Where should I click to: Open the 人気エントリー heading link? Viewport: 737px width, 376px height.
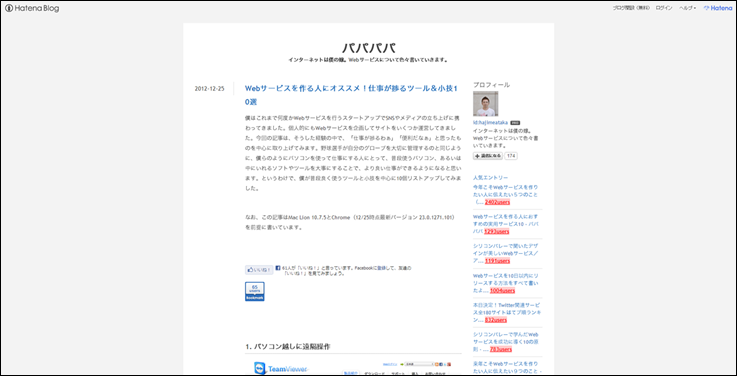pyautogui.click(x=490, y=178)
